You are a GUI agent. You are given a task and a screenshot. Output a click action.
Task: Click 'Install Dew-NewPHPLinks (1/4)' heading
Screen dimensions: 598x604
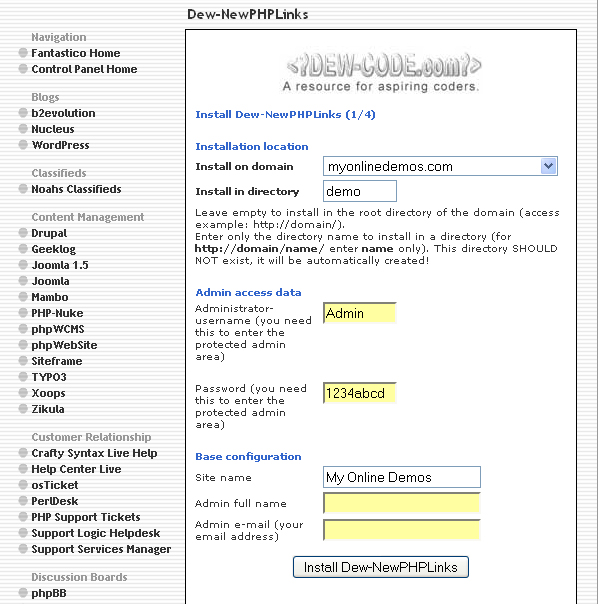[286, 114]
